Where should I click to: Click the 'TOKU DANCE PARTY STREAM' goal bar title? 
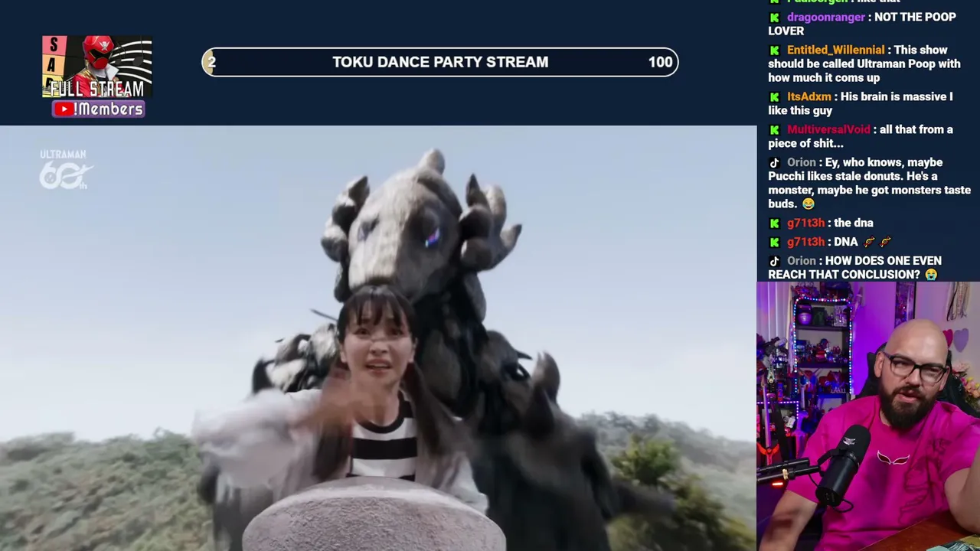point(440,62)
